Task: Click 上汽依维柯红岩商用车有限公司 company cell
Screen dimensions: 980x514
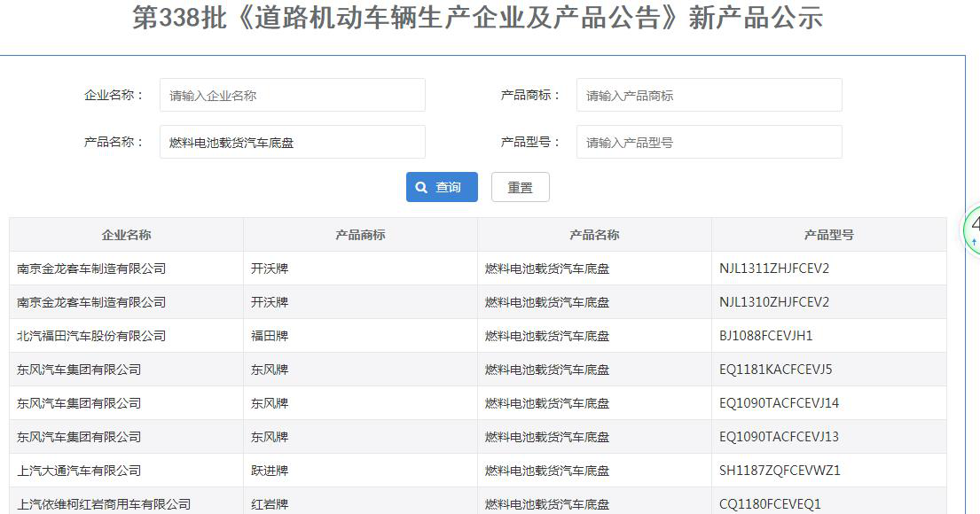Action: 126,502
